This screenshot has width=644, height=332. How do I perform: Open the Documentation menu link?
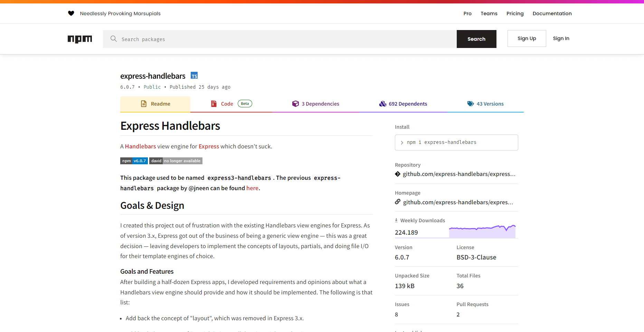tap(552, 13)
